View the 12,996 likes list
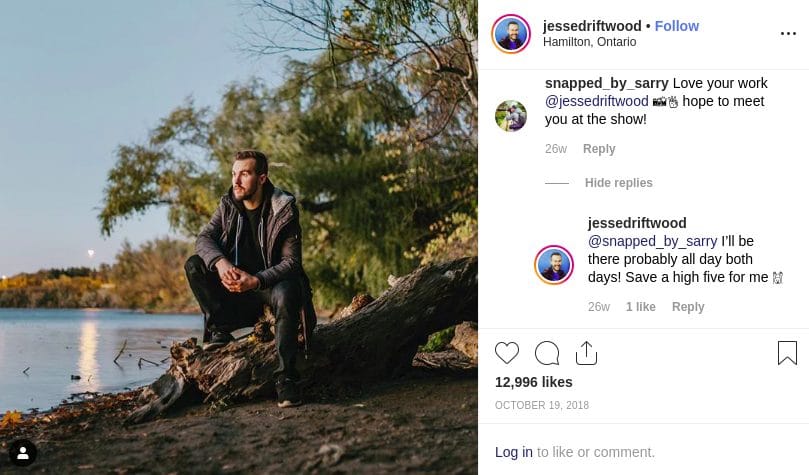 (x=534, y=382)
